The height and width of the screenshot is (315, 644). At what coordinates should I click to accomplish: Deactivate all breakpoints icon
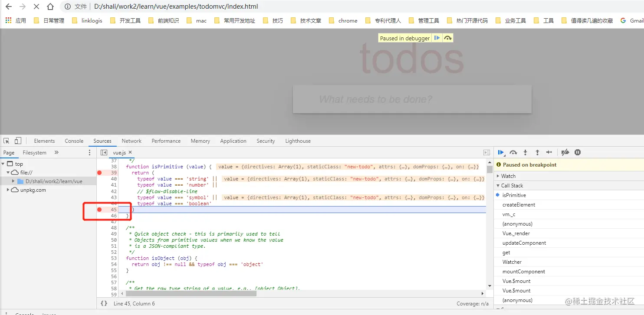(x=565, y=152)
